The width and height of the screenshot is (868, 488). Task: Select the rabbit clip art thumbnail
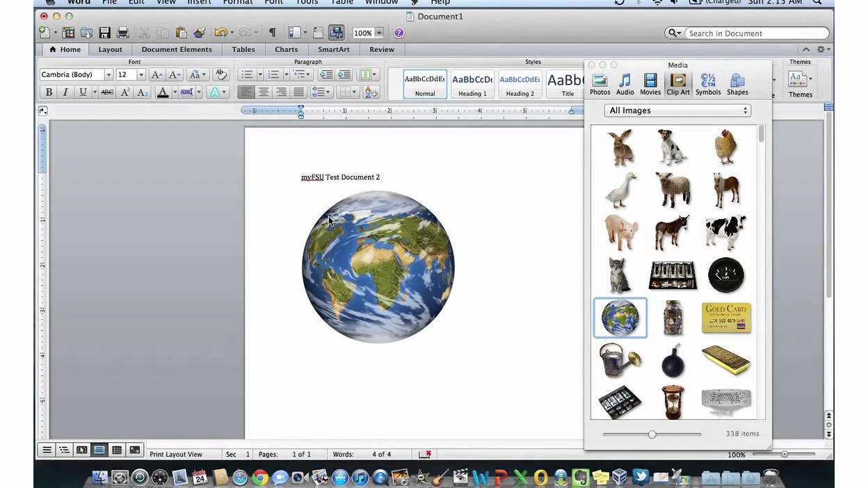[620, 147]
